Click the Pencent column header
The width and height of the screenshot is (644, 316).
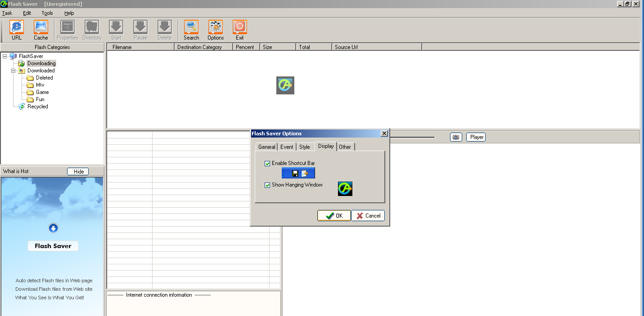pos(246,47)
